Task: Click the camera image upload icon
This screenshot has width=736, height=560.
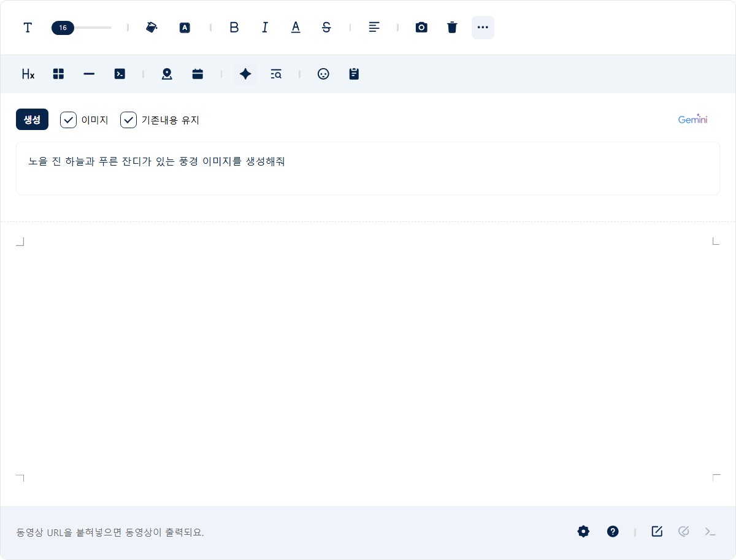Action: [421, 28]
